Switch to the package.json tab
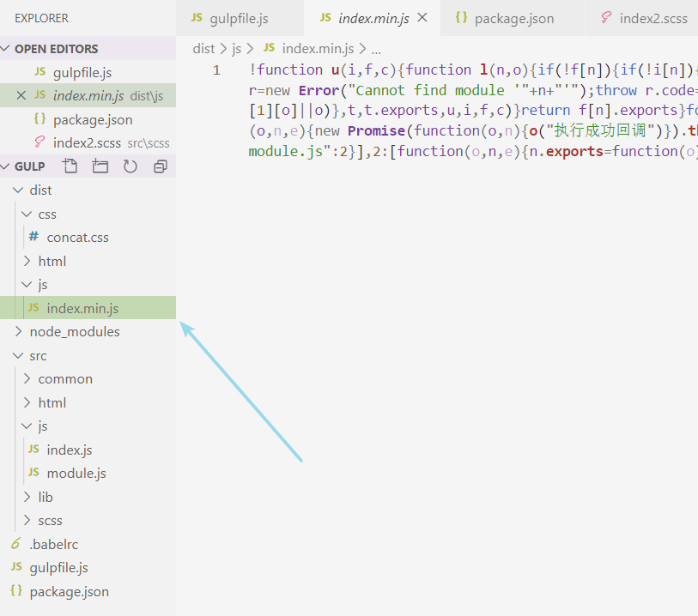 (513, 18)
